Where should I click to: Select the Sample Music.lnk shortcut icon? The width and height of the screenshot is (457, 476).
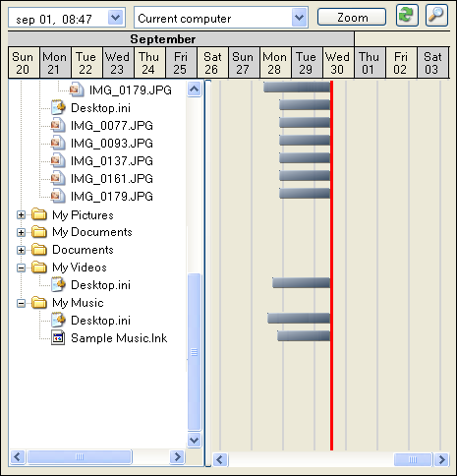(58, 338)
